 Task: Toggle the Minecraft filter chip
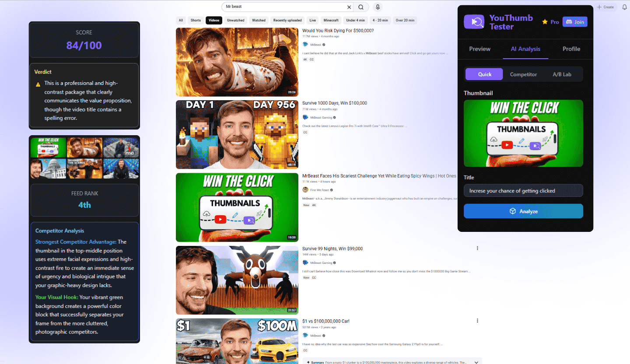click(x=331, y=20)
